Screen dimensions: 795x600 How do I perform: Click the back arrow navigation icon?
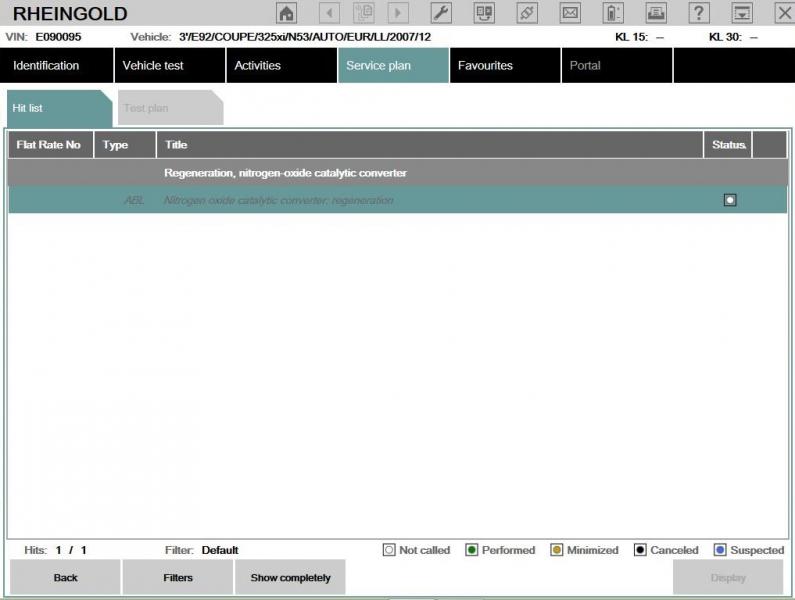[329, 13]
